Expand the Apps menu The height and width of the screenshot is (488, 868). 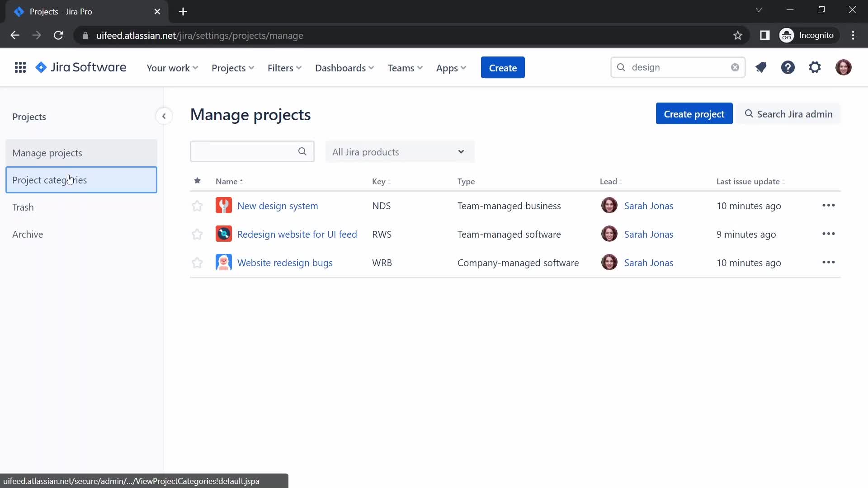coord(451,68)
